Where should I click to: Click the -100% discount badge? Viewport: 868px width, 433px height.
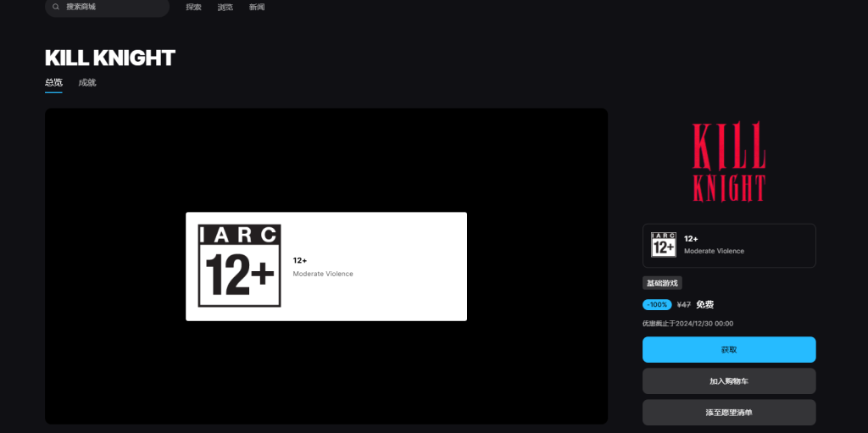657,304
